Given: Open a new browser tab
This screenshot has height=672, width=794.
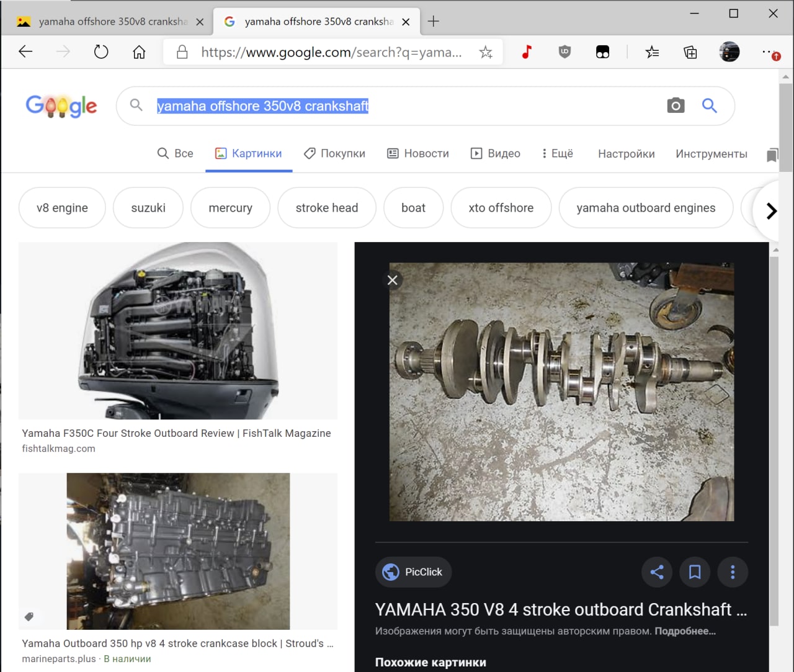Looking at the screenshot, I should click(434, 22).
